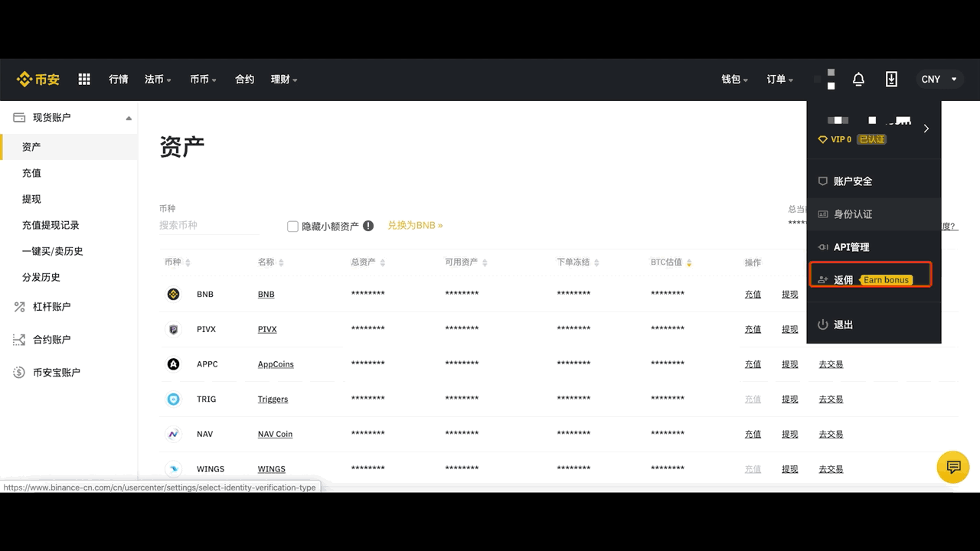Open the NAV Coin name link
980x551 pixels.
[x=275, y=435]
